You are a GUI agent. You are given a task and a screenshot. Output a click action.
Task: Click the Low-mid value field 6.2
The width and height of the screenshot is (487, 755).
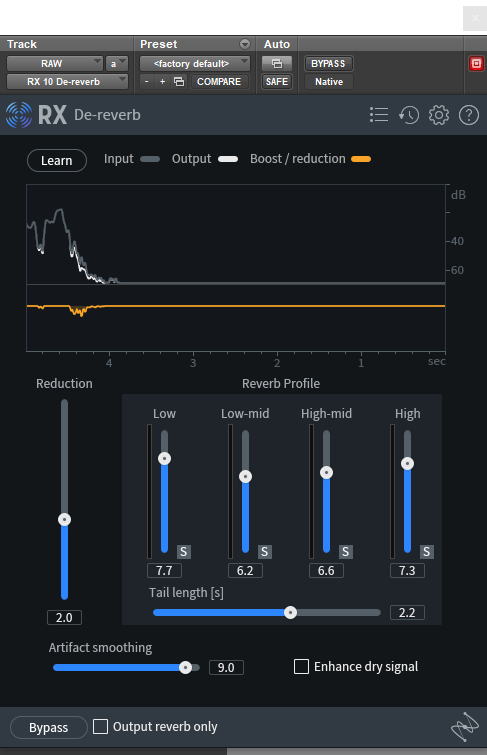point(246,571)
